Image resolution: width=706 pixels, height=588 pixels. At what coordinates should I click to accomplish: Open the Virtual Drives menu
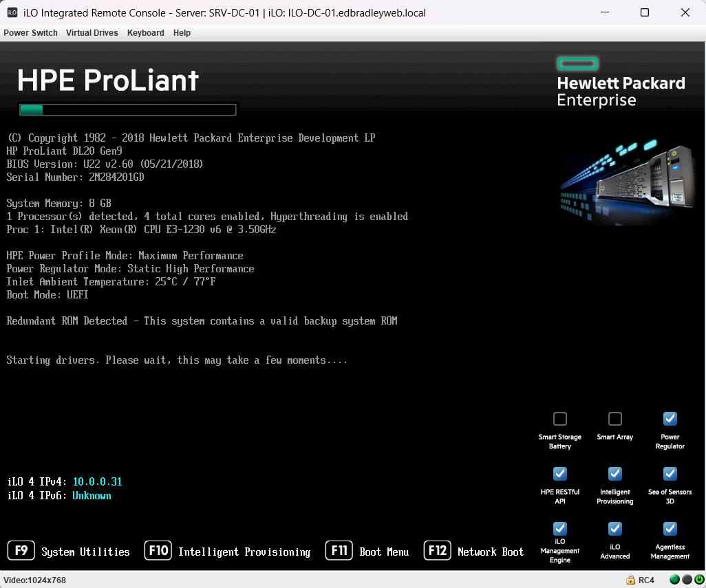[92, 32]
